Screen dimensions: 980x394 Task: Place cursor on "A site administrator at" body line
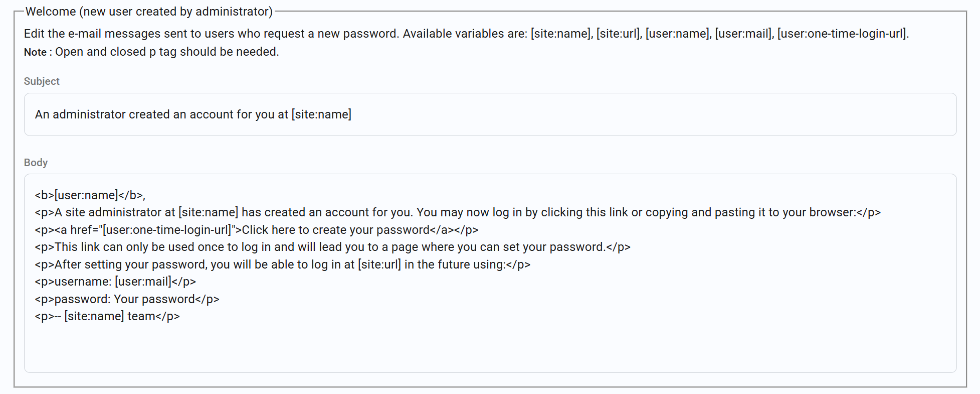pyautogui.click(x=457, y=212)
